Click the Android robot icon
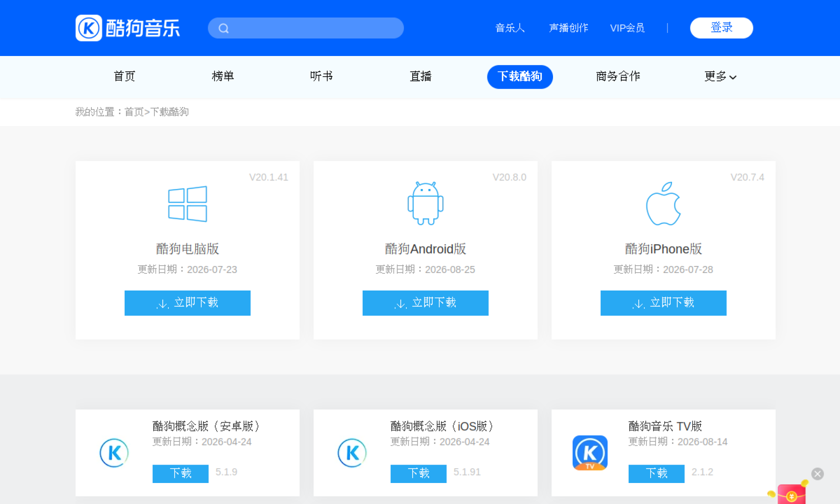 425,203
